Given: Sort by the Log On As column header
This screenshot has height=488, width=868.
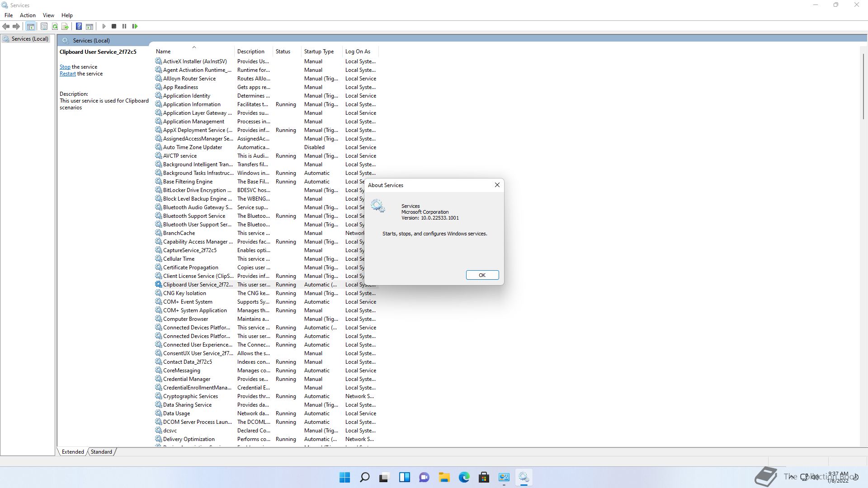Looking at the screenshot, I should tap(360, 52).
